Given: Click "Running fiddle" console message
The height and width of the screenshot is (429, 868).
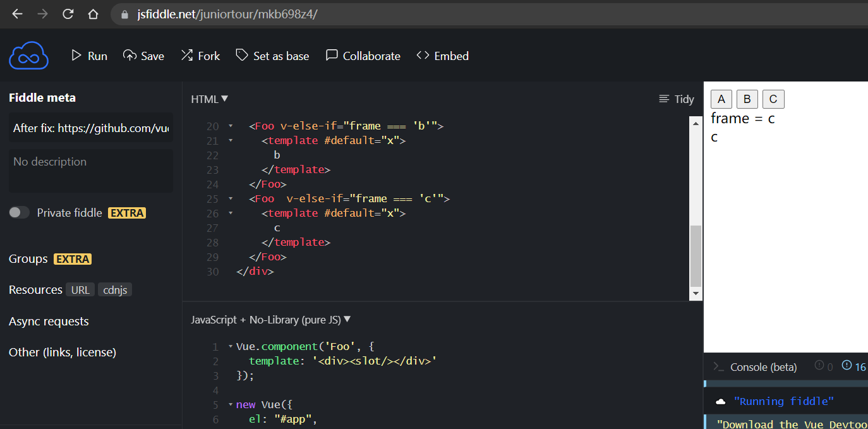Looking at the screenshot, I should (783, 401).
